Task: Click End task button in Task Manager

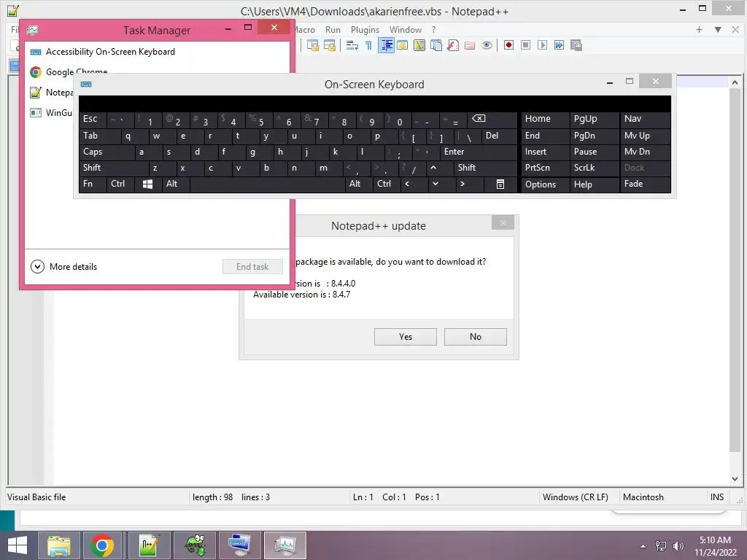Action: pyautogui.click(x=252, y=267)
